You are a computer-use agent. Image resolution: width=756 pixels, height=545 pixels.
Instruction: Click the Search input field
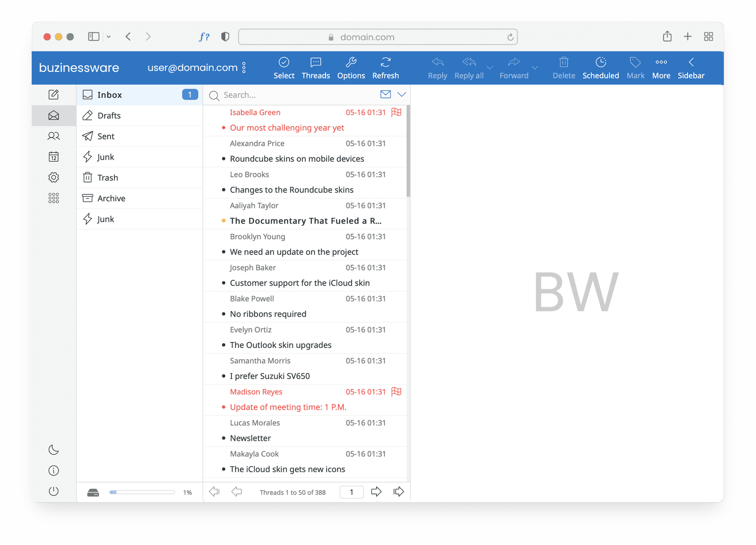[x=298, y=95]
